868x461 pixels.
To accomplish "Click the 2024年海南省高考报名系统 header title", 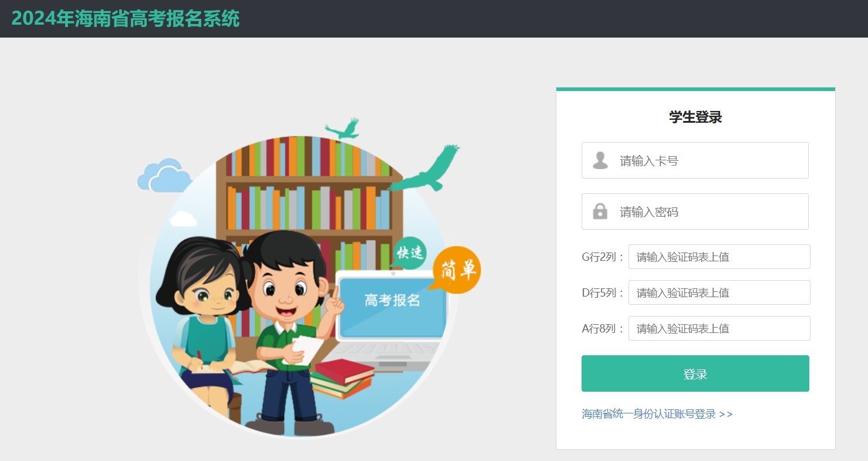I will coord(126,19).
